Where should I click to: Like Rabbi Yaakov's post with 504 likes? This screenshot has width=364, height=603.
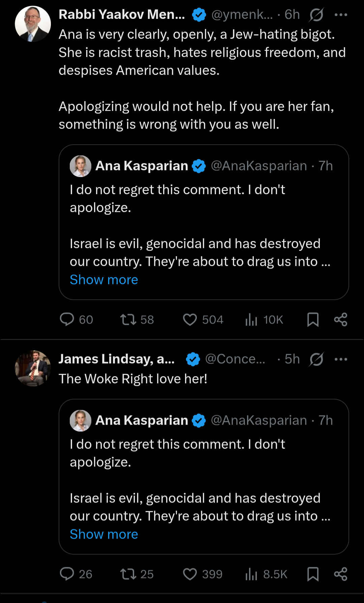[x=190, y=320]
